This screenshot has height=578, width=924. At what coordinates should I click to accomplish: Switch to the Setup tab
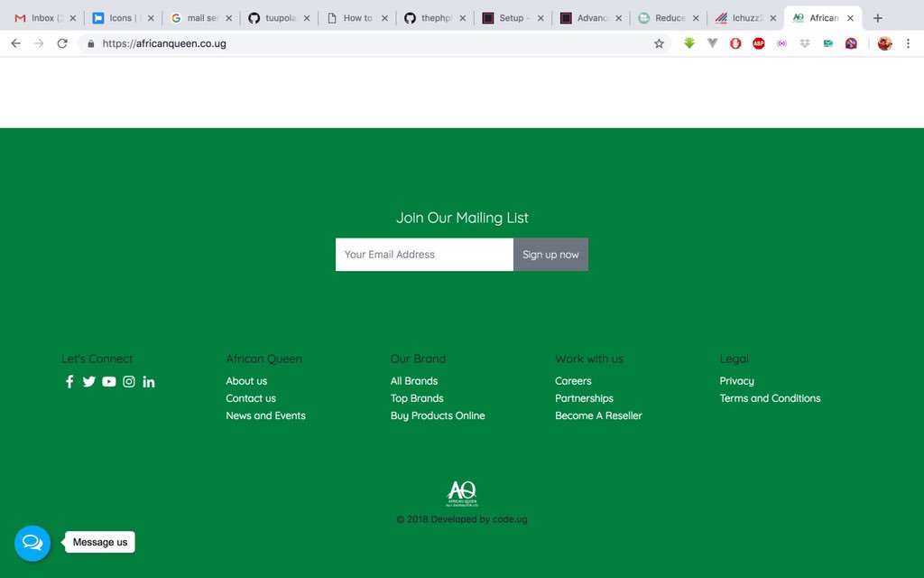(513, 18)
